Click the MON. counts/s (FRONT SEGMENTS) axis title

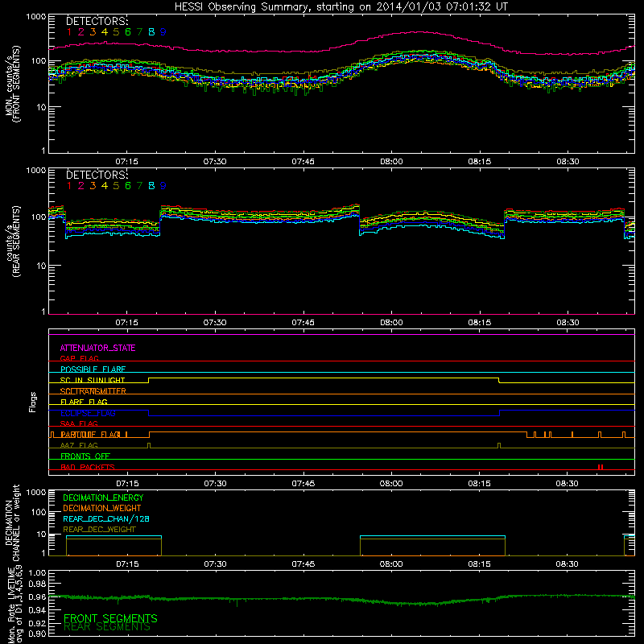tap(12, 85)
